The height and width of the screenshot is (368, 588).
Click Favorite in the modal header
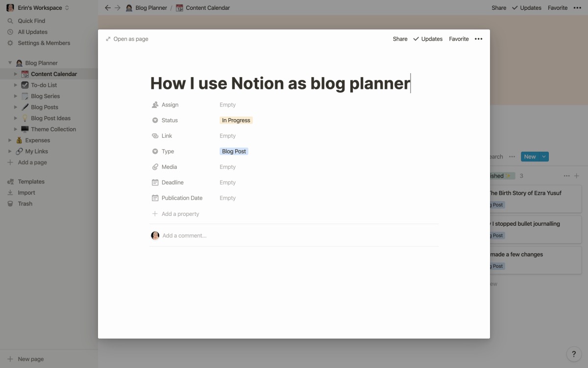pyautogui.click(x=459, y=39)
